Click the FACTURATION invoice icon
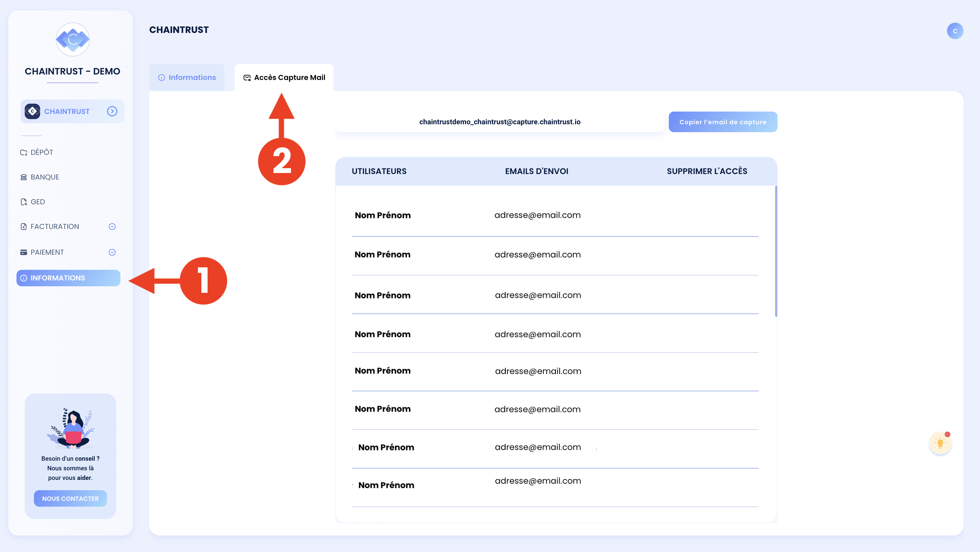Image resolution: width=980 pixels, height=552 pixels. 24,227
